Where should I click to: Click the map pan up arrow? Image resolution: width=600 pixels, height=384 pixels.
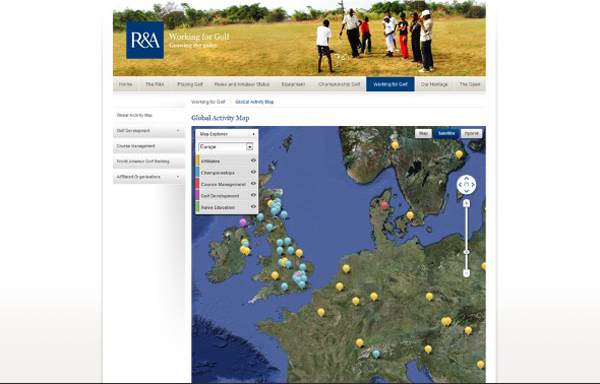click(x=466, y=179)
